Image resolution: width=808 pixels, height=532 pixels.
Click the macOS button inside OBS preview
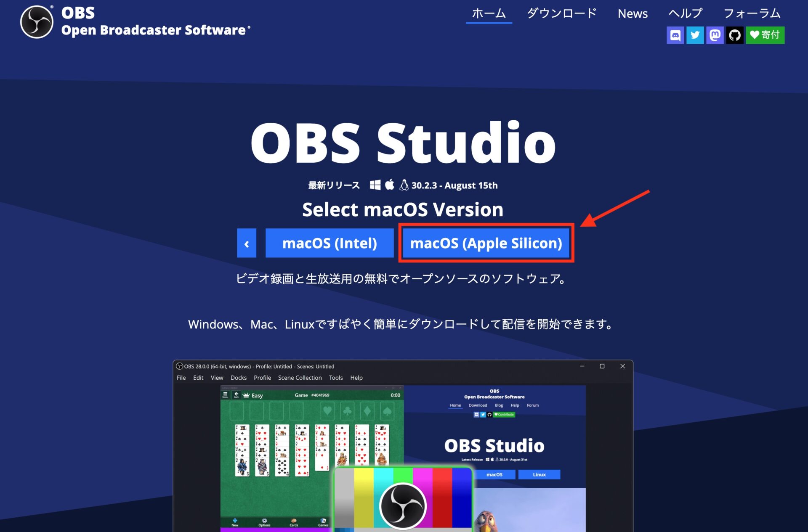pos(494,474)
